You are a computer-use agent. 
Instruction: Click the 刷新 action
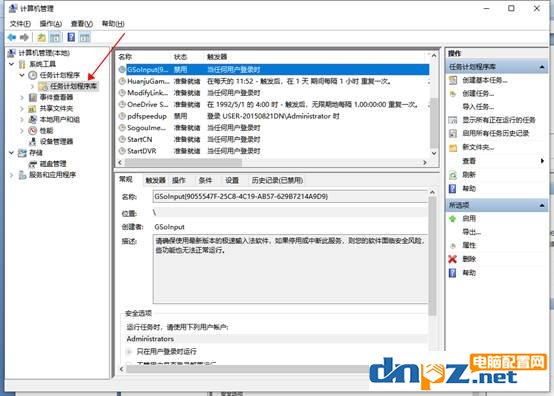469,175
